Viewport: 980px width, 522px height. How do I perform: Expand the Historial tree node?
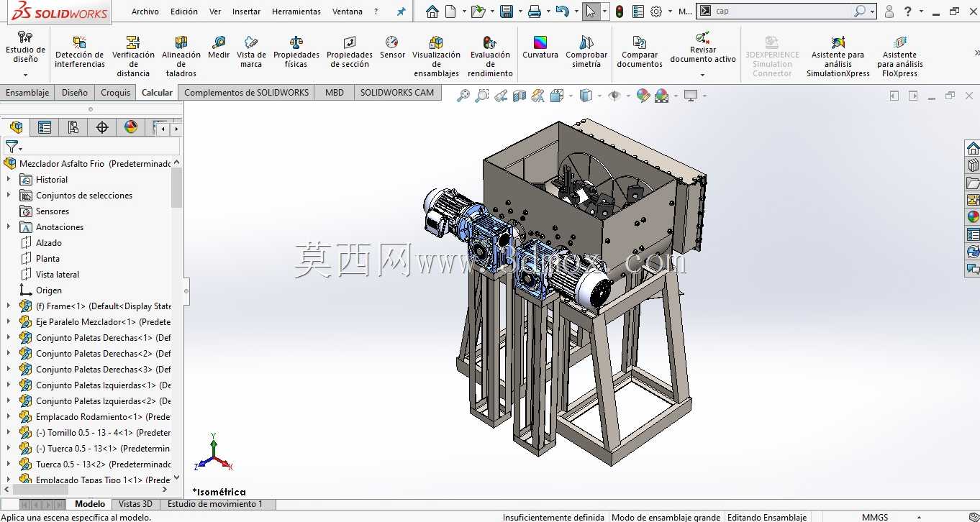[9, 180]
